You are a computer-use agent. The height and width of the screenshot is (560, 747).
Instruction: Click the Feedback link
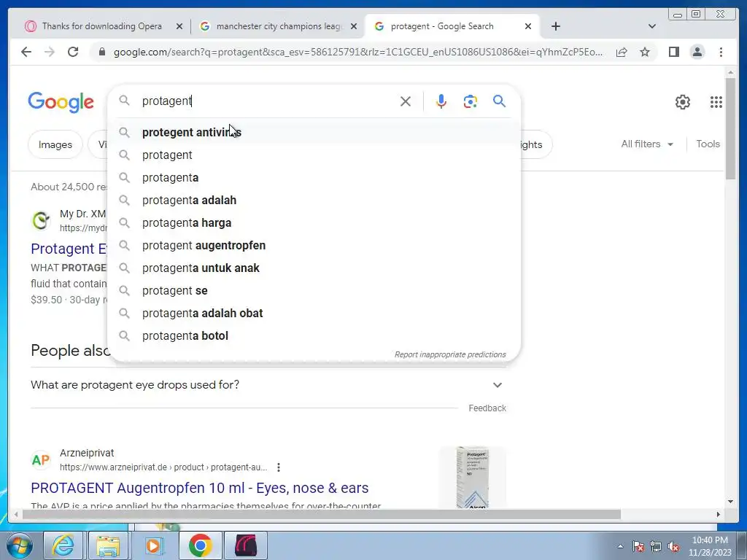click(487, 408)
